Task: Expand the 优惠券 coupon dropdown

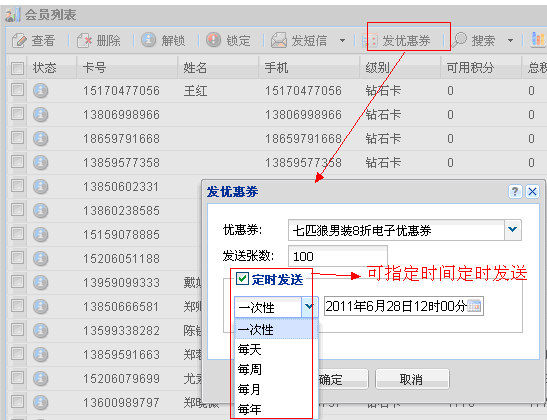Action: pos(512,230)
